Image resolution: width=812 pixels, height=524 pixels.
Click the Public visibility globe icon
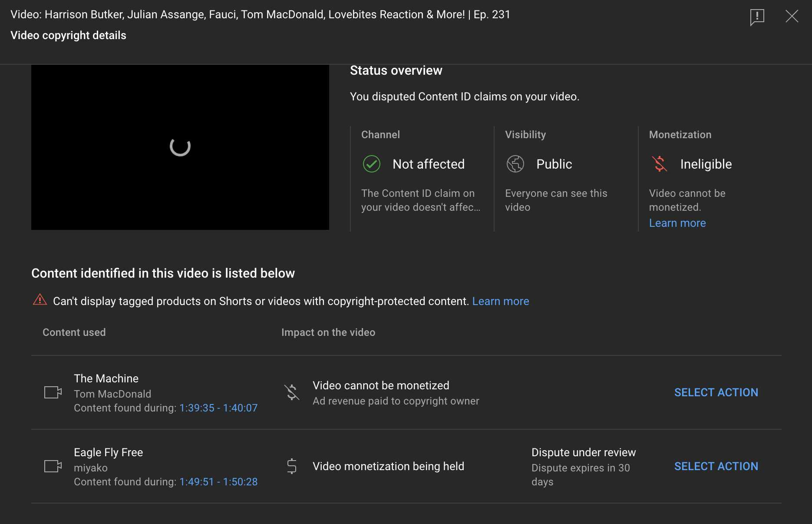[x=515, y=164]
